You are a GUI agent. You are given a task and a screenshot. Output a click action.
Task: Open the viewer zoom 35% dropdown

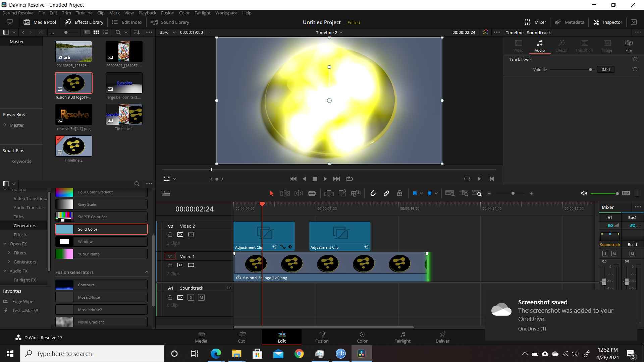click(x=168, y=33)
